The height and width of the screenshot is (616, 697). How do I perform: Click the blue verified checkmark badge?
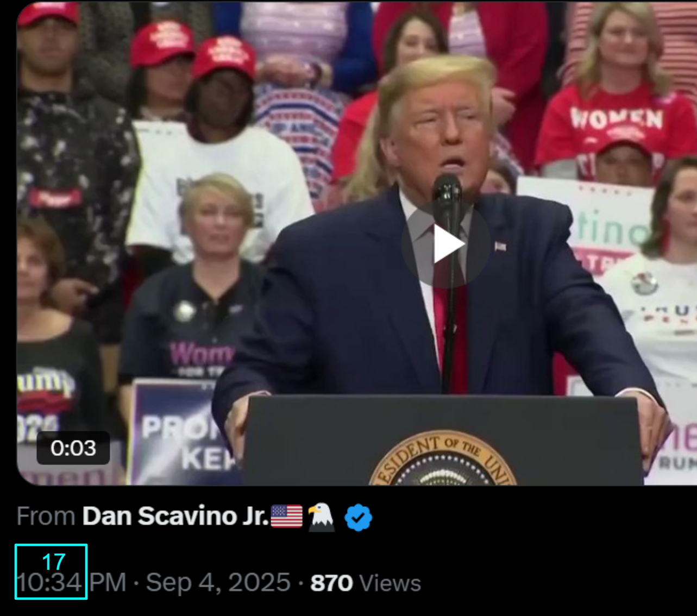[359, 517]
